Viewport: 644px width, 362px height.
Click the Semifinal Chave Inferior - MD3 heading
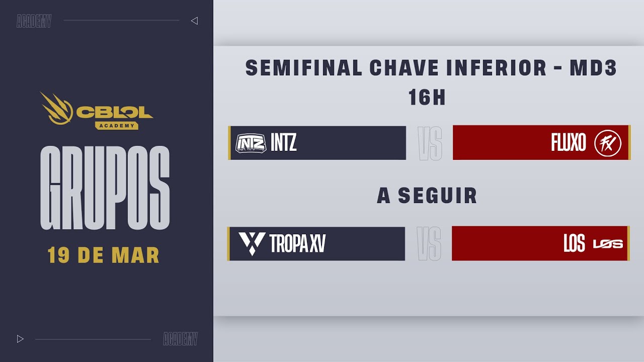pyautogui.click(x=431, y=68)
